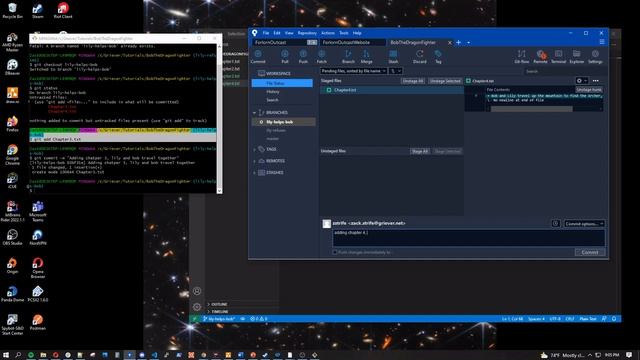Open the Repository menu

307,33
